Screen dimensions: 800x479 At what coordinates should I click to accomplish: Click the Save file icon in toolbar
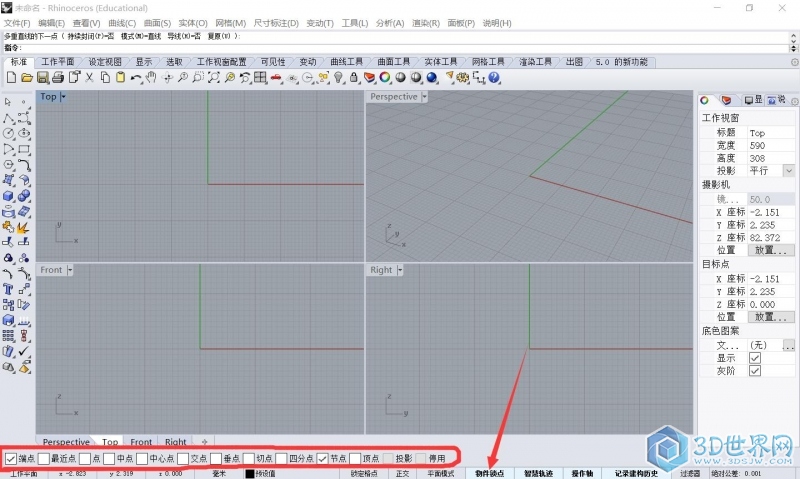(x=43, y=77)
